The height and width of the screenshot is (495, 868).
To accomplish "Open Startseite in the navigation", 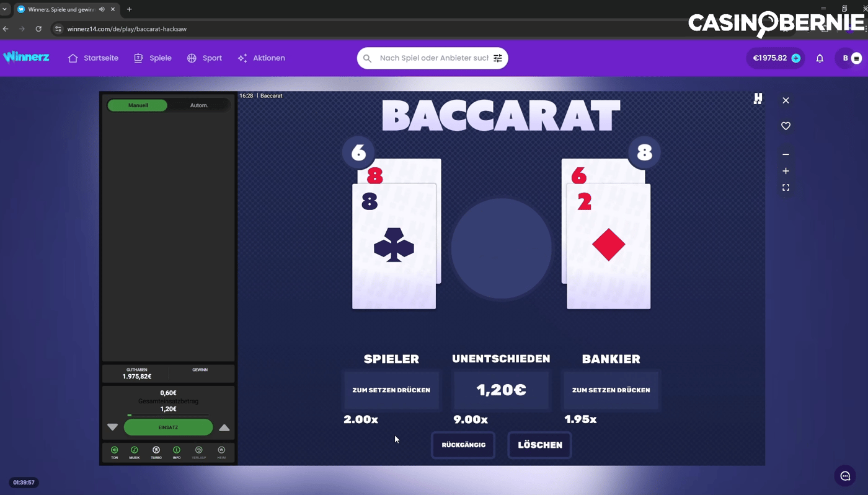I will (x=93, y=58).
